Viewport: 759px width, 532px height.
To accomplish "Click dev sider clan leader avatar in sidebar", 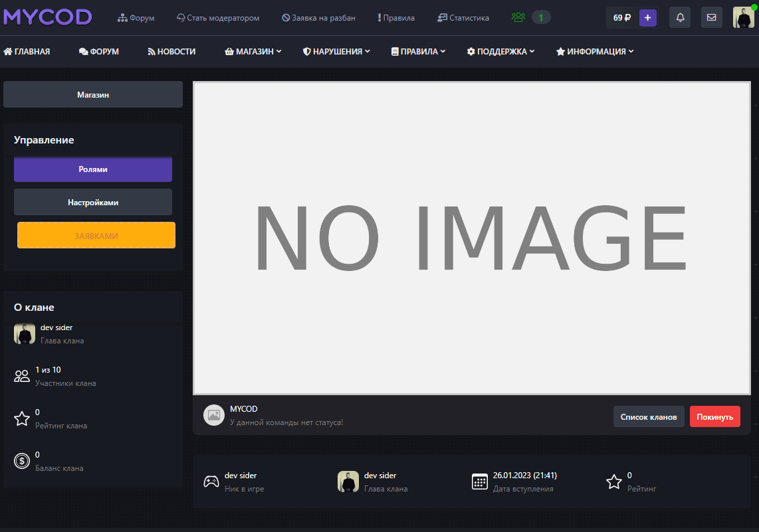I will [x=25, y=334].
